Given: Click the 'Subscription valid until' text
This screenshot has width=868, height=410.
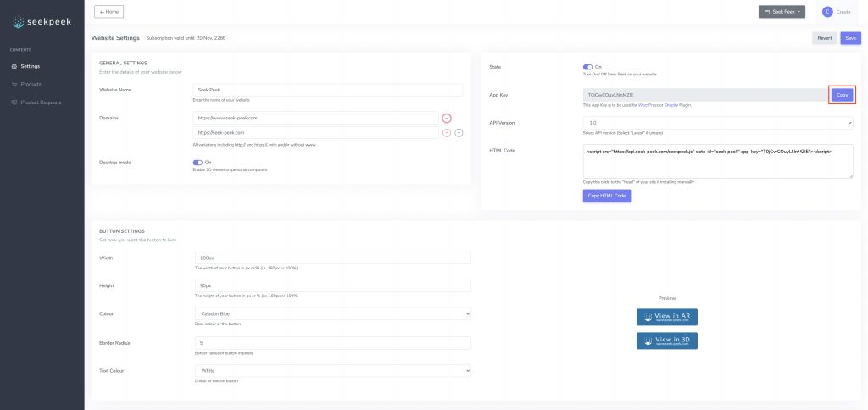Looking at the screenshot, I should (186, 38).
